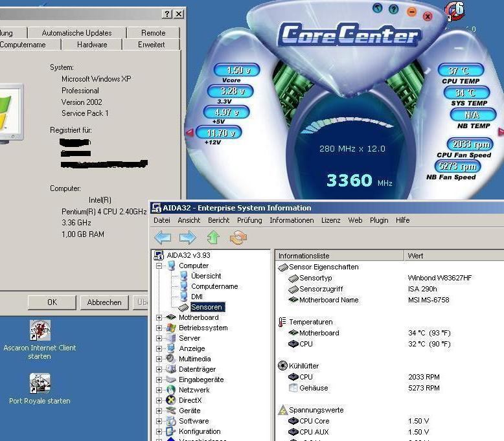
Task: Select the Sensoren tree item
Action: point(207,307)
